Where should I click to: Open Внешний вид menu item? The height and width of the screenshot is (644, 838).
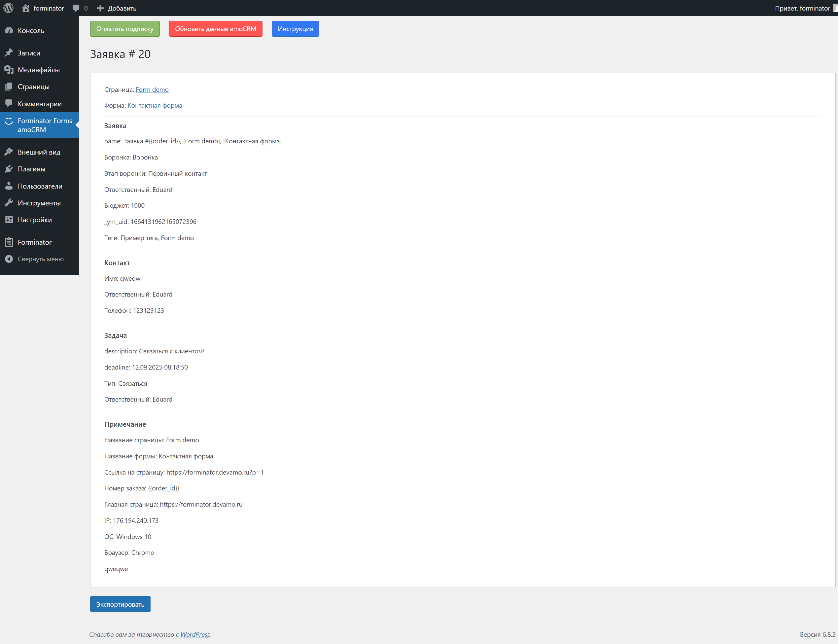[40, 152]
